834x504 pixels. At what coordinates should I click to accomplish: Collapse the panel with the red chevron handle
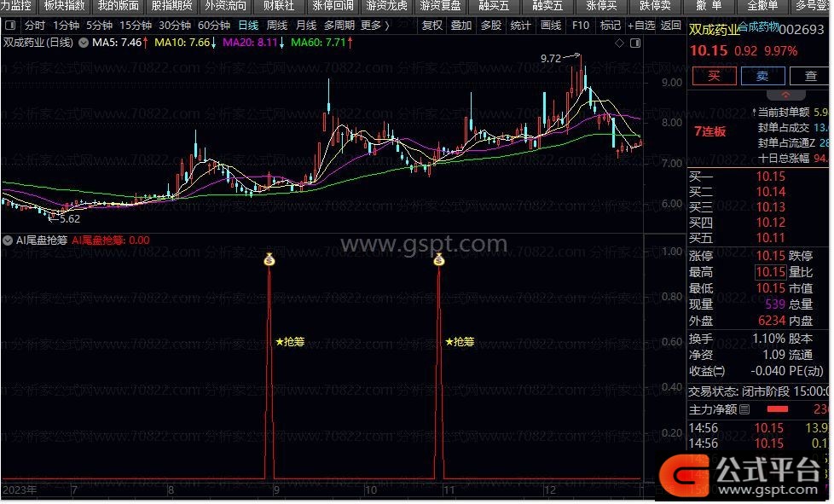coord(785,95)
